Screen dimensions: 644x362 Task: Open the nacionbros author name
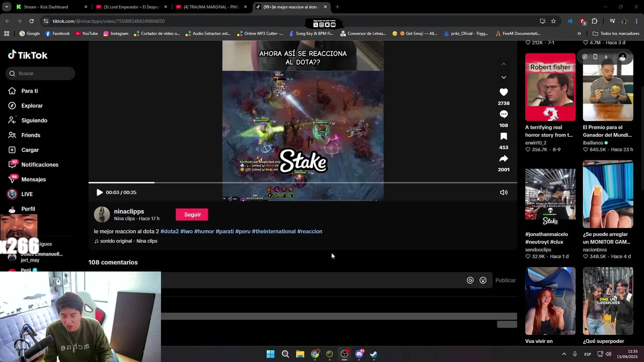point(596,250)
